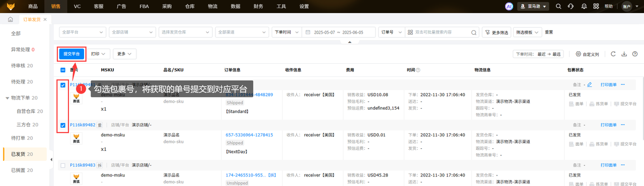Open the 财务 top menu
This screenshot has width=644, height=186.
(258, 7)
